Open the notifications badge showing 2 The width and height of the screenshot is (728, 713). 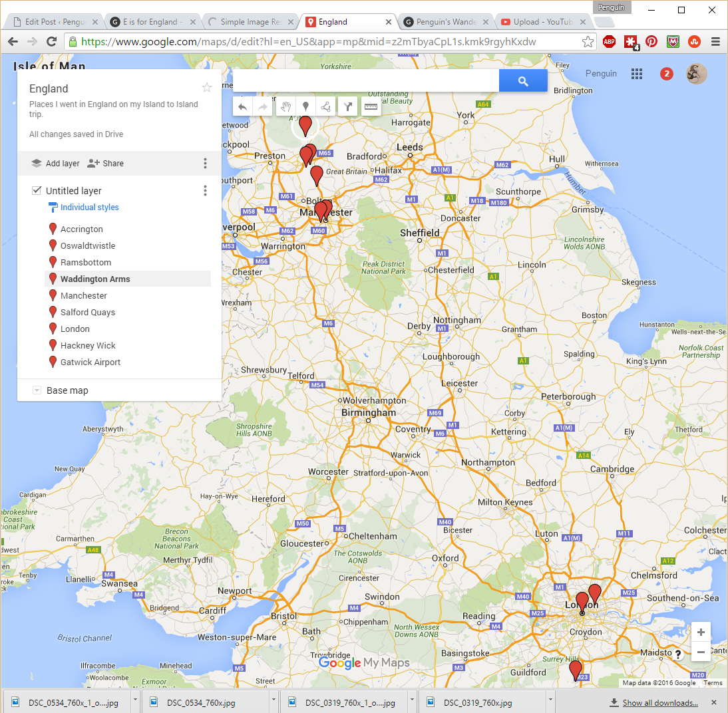[x=667, y=74]
